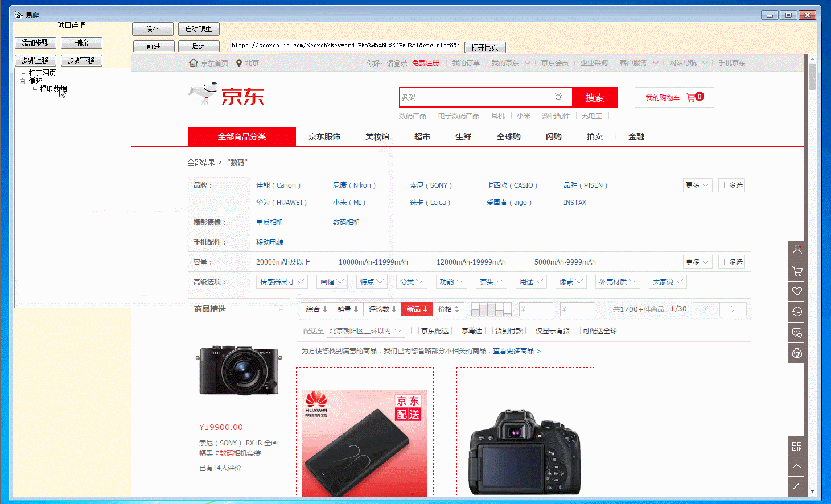
Task: Open the shopping cart icon next to 我的购物车
Action: 691,97
